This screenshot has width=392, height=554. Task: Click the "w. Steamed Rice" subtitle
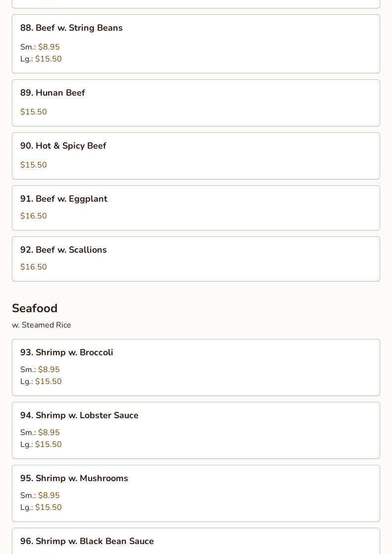coord(42,325)
